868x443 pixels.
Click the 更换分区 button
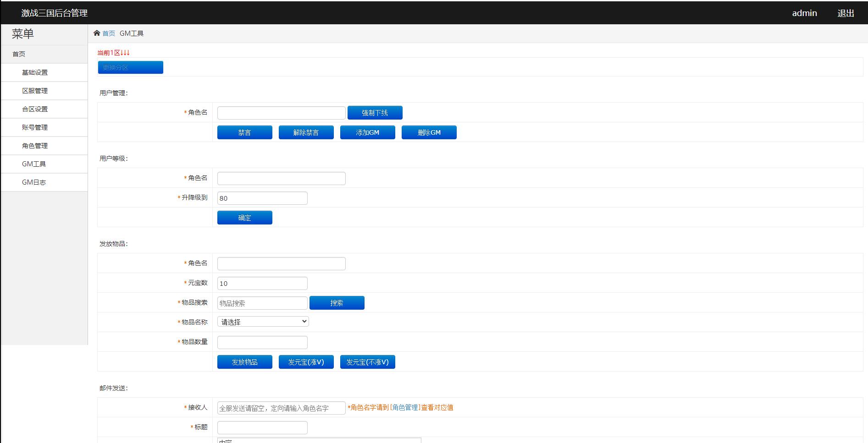pos(130,67)
